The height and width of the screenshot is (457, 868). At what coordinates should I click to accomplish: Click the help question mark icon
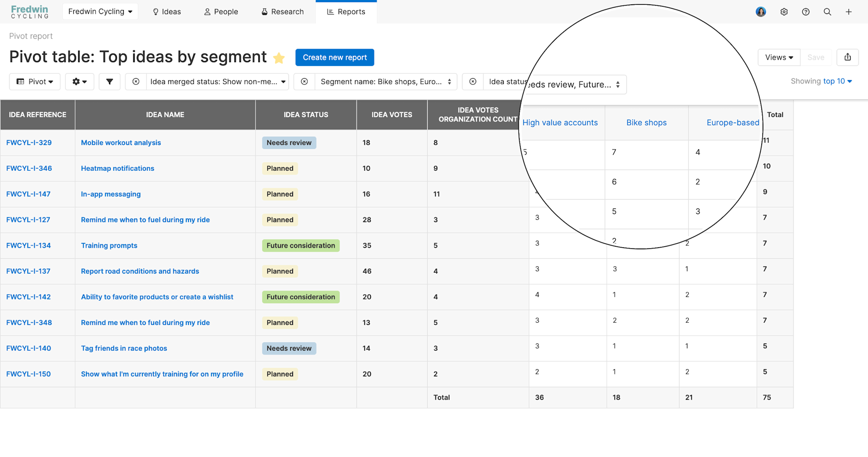[x=805, y=12]
